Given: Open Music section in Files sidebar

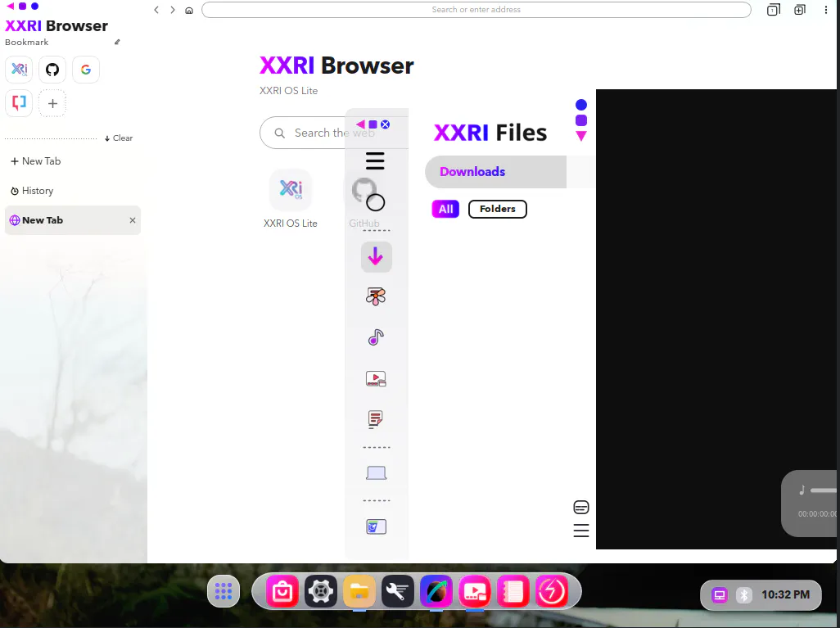Looking at the screenshot, I should coord(376,337).
